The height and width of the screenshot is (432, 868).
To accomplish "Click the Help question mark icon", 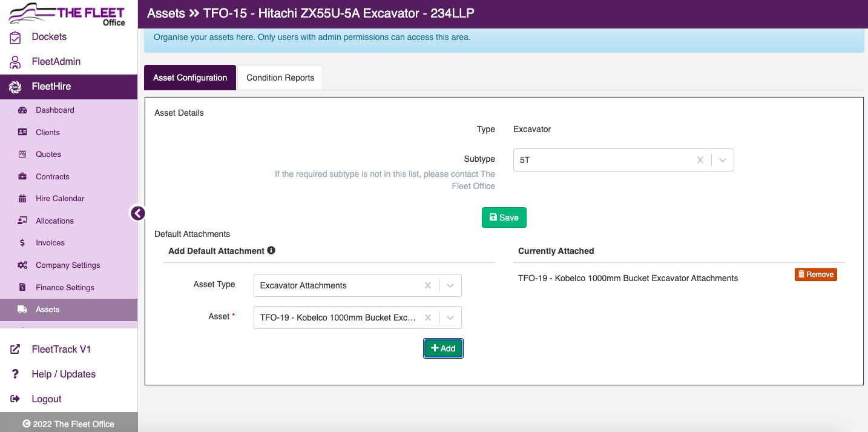I will coord(15,374).
